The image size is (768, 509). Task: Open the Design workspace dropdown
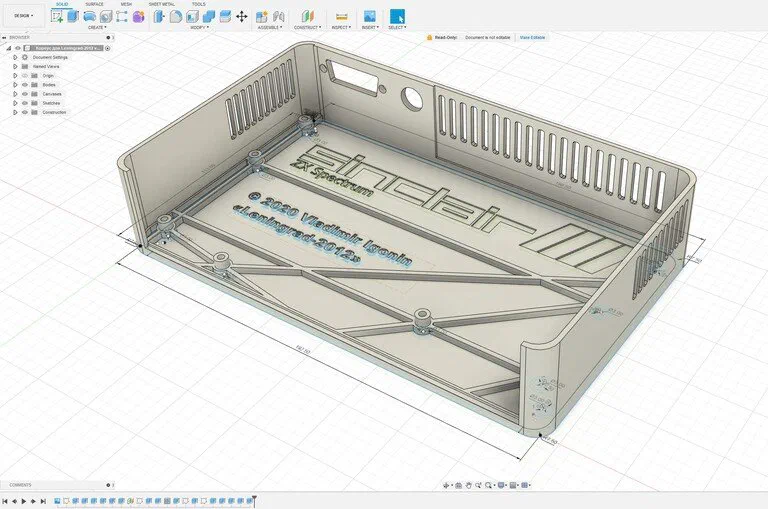(24, 16)
